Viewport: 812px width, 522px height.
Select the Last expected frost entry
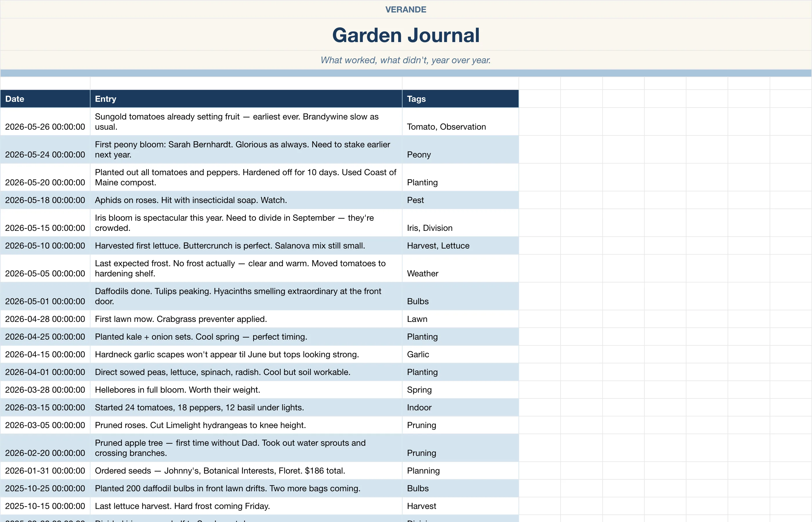[246, 268]
